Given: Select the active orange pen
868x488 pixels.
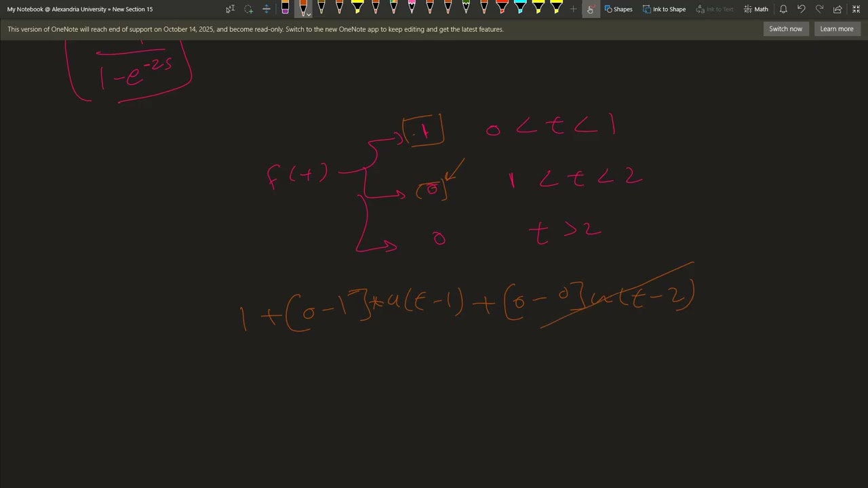Looking at the screenshot, I should (x=302, y=8).
